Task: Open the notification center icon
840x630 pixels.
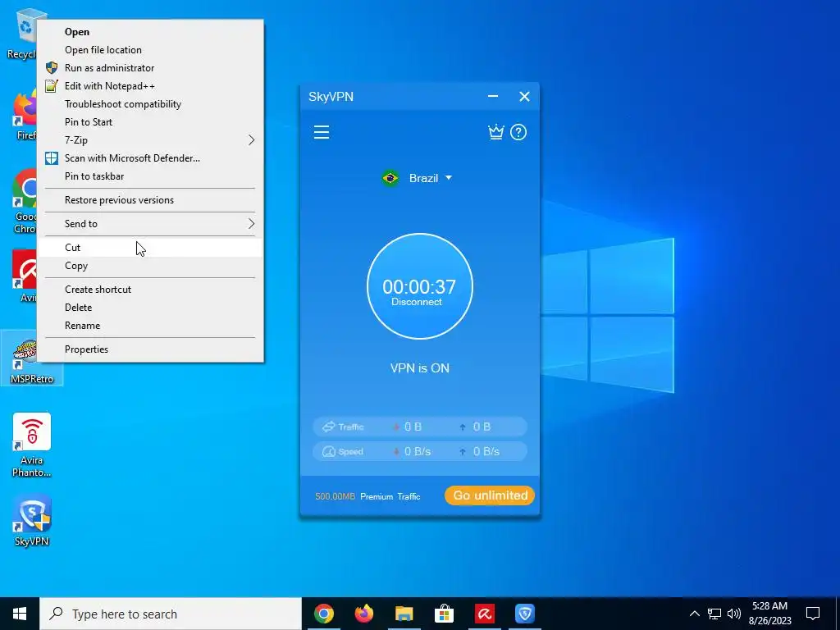Action: [813, 614]
